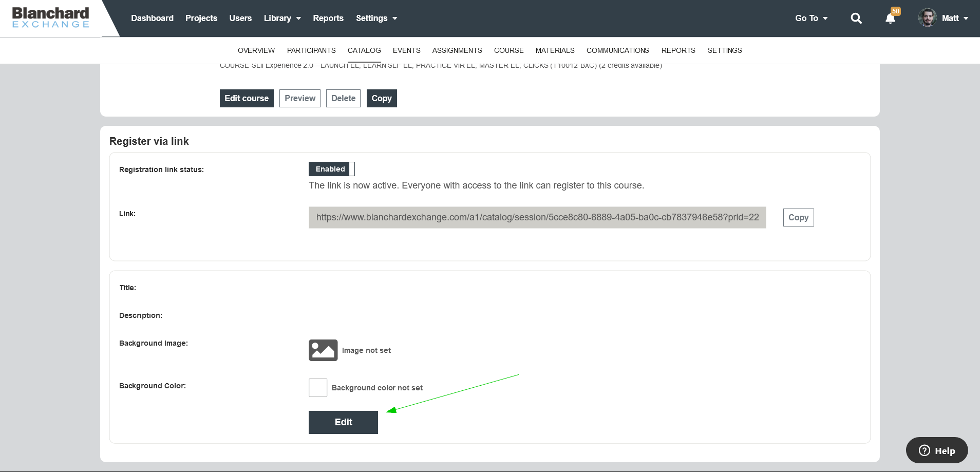Click the Image not set placeholder icon
980x472 pixels.
(323, 350)
